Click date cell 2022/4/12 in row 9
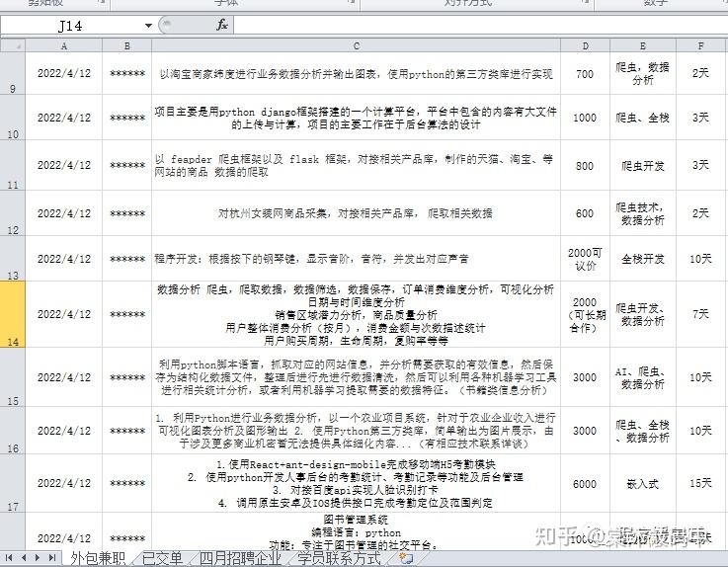The image size is (728, 567). pos(64,73)
